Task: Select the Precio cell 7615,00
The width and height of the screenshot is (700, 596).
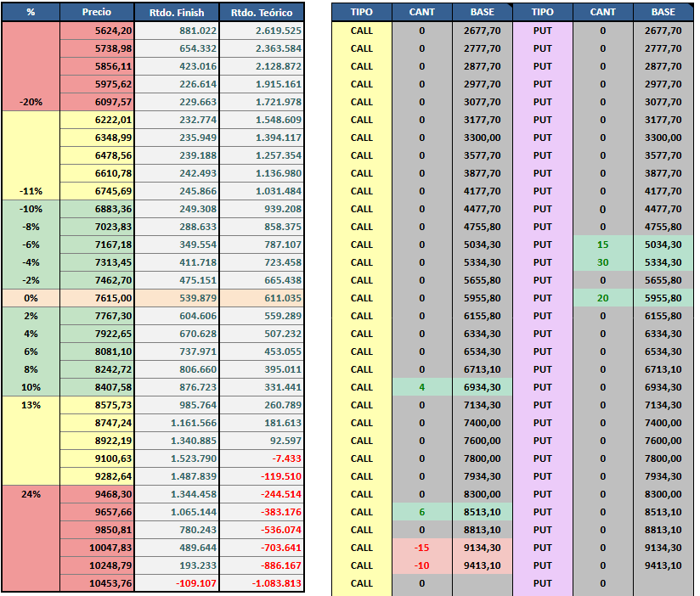Action: [x=97, y=298]
